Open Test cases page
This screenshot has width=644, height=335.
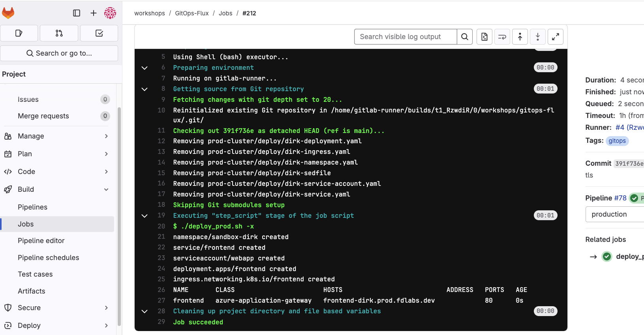point(57,274)
